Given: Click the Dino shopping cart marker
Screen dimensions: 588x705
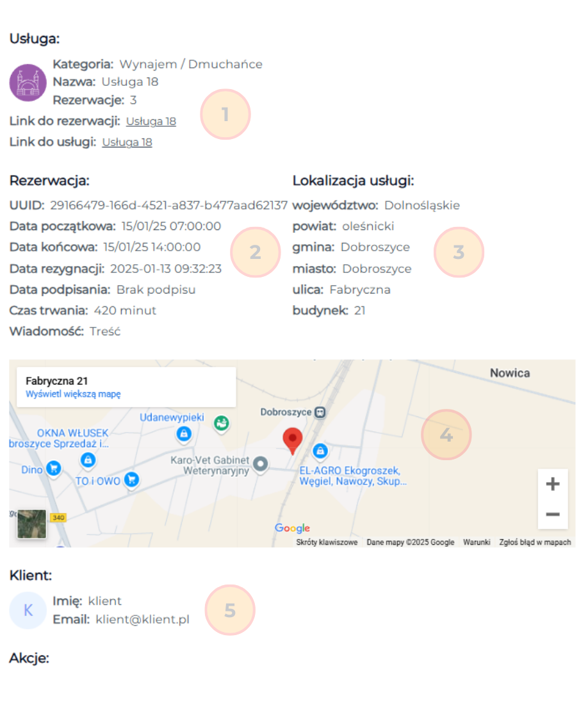Looking at the screenshot, I should pos(53,470).
